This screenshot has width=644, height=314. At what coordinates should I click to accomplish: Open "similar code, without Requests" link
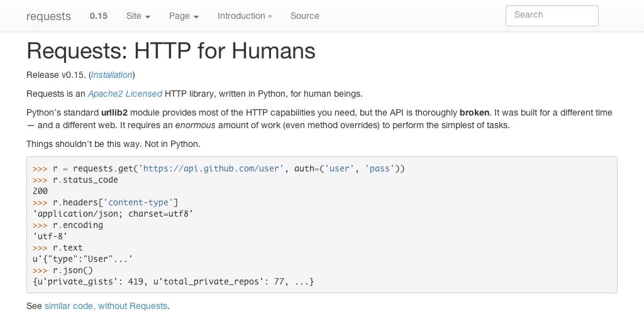click(x=106, y=306)
